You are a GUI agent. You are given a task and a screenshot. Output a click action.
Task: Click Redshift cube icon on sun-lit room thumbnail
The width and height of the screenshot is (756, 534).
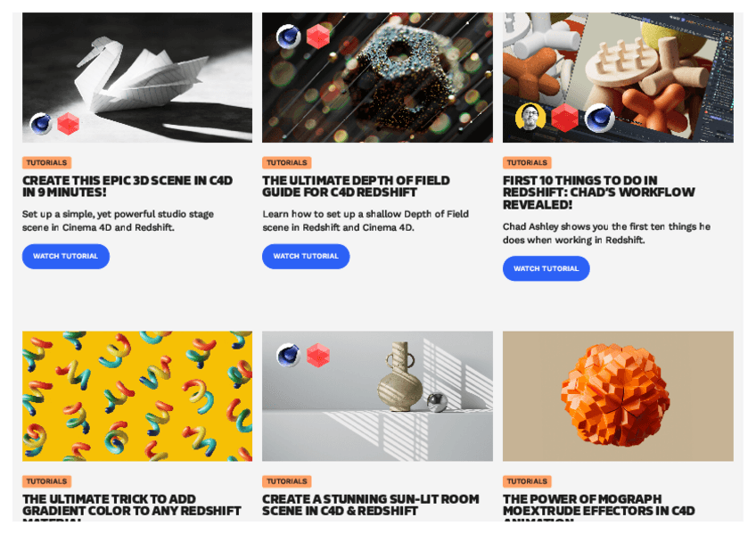click(x=317, y=355)
